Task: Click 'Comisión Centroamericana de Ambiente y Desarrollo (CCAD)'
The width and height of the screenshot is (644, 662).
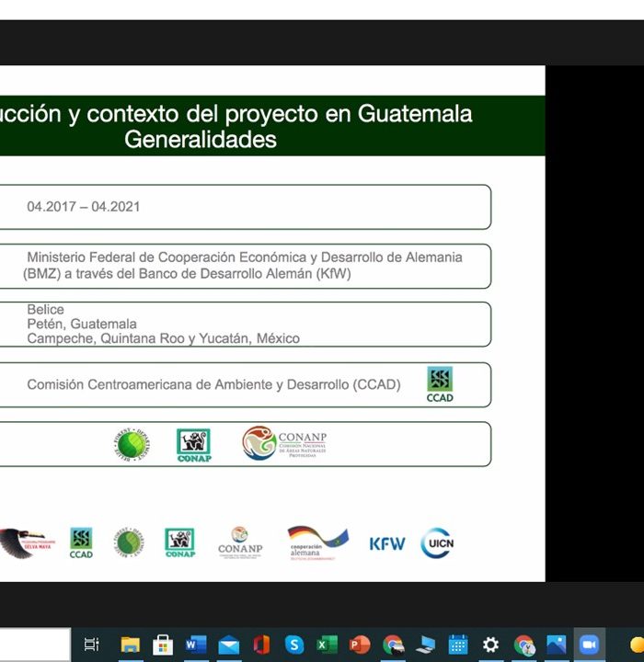Action: click(x=213, y=384)
